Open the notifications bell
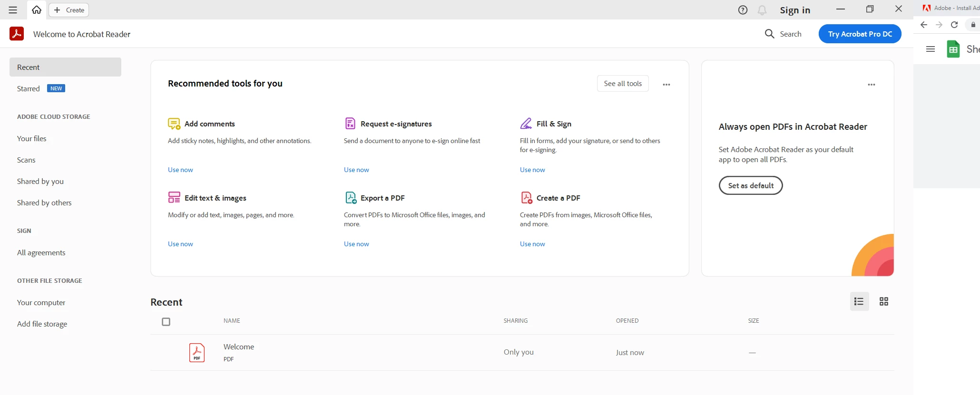This screenshot has width=980, height=395. 762,10
